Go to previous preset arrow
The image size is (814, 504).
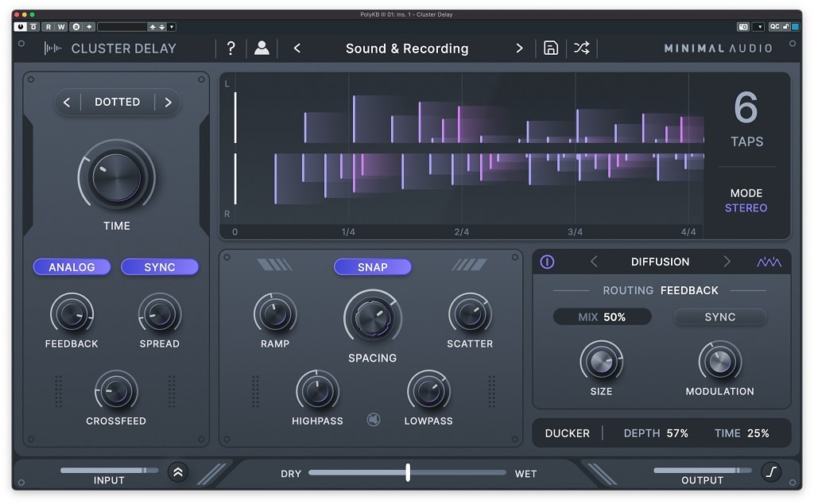pos(297,48)
